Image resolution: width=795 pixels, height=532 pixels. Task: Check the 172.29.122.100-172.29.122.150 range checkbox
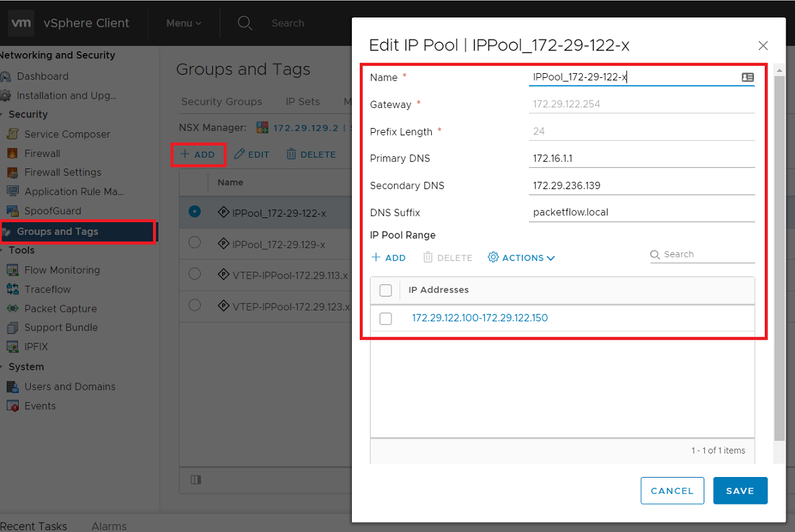[386, 318]
